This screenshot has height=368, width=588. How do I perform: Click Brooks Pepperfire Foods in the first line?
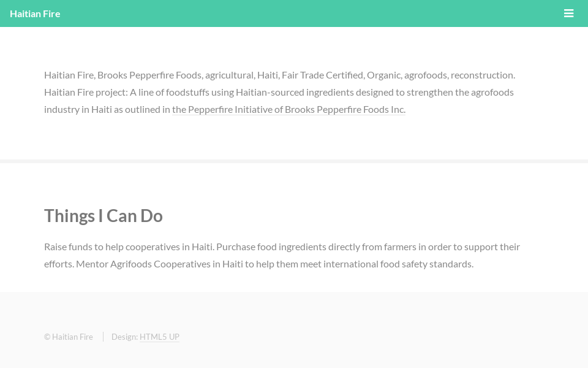149,75
